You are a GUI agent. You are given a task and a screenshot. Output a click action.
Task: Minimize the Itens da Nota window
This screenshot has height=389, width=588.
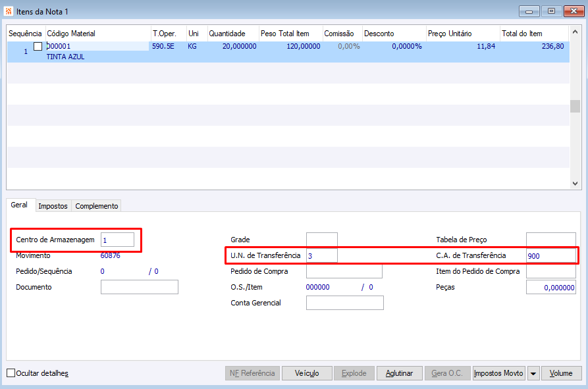(529, 11)
